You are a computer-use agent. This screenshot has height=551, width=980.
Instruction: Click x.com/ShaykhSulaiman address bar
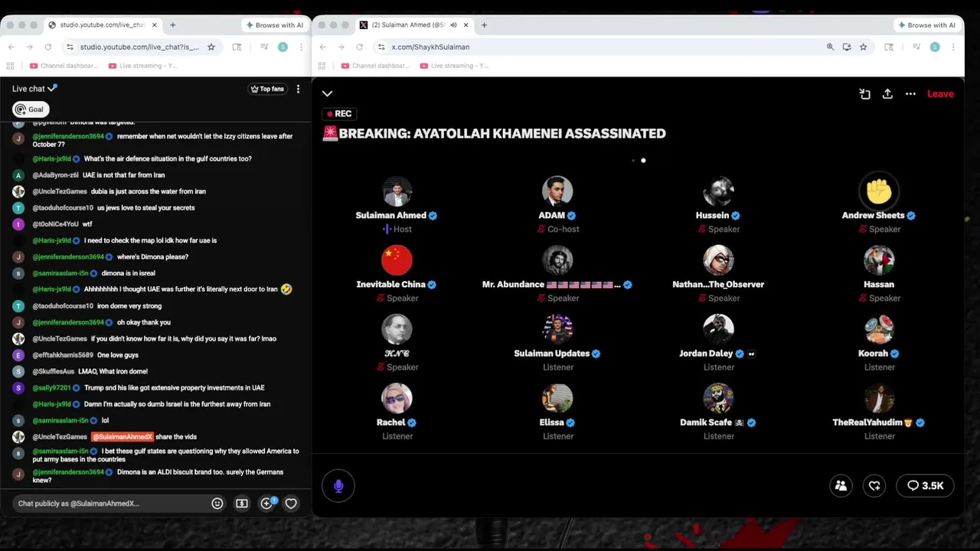click(430, 47)
